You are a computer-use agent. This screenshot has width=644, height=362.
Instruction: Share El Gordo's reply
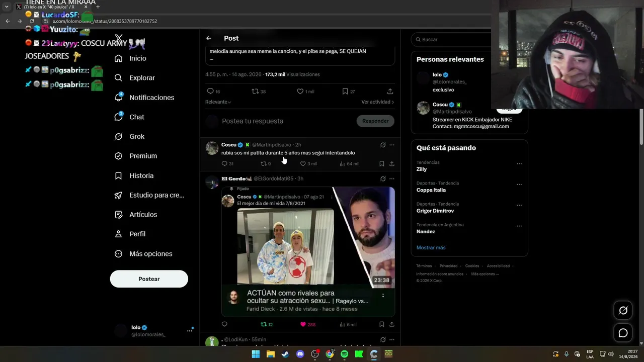pos(392,324)
